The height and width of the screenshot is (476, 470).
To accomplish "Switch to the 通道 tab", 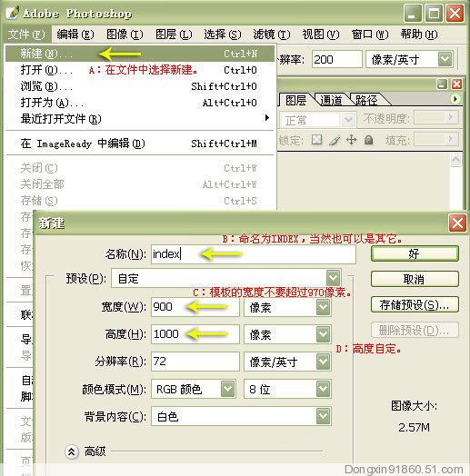I will click(x=331, y=100).
